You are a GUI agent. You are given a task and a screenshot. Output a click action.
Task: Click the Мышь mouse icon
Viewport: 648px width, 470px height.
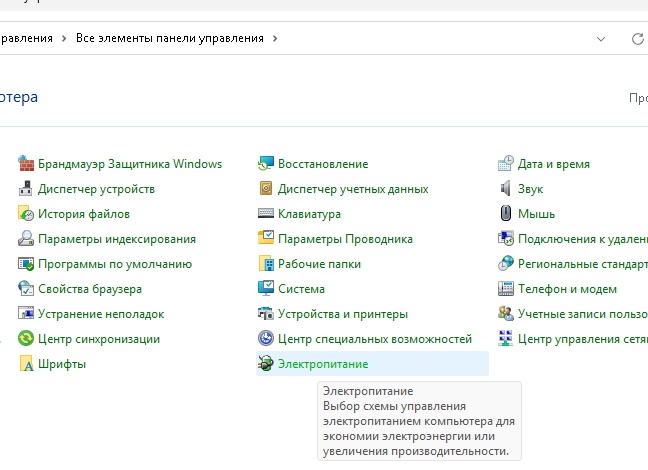(x=506, y=213)
